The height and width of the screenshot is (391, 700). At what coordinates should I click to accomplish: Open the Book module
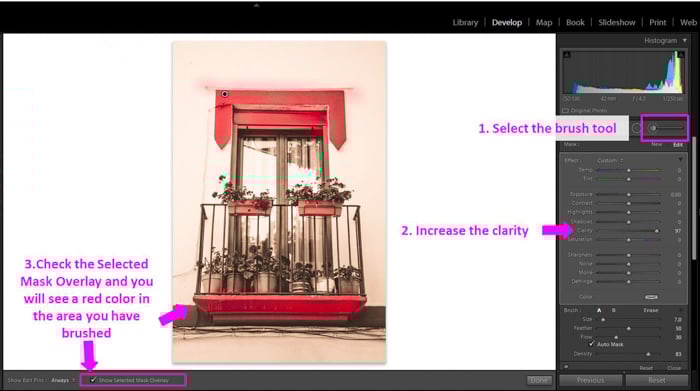pyautogui.click(x=575, y=22)
